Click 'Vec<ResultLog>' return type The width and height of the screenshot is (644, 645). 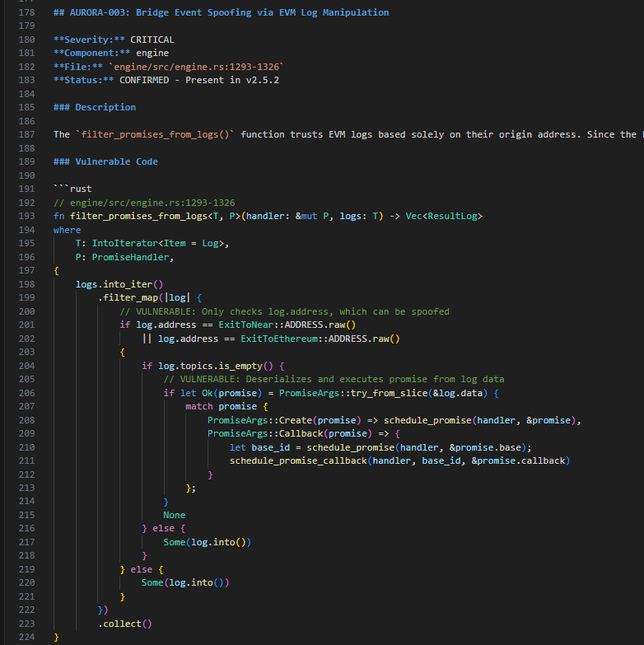[444, 216]
